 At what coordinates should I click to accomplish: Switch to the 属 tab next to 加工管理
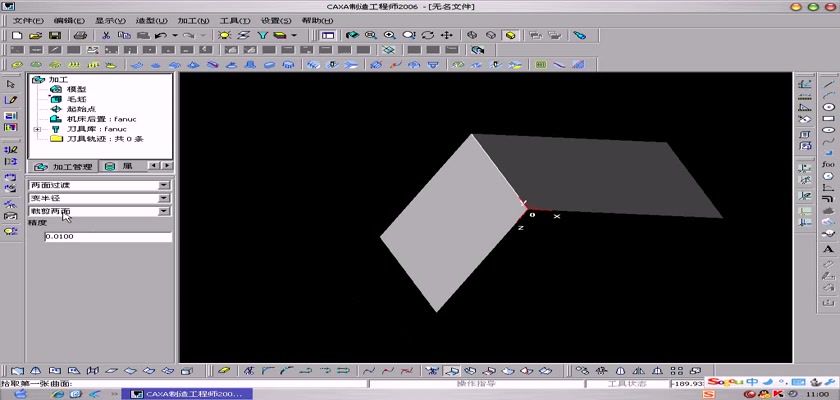[x=120, y=167]
